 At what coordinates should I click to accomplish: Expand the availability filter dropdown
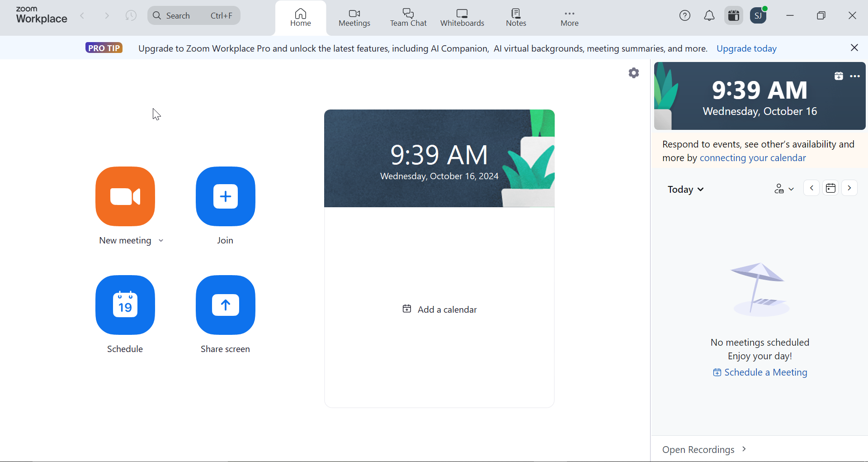tap(784, 189)
